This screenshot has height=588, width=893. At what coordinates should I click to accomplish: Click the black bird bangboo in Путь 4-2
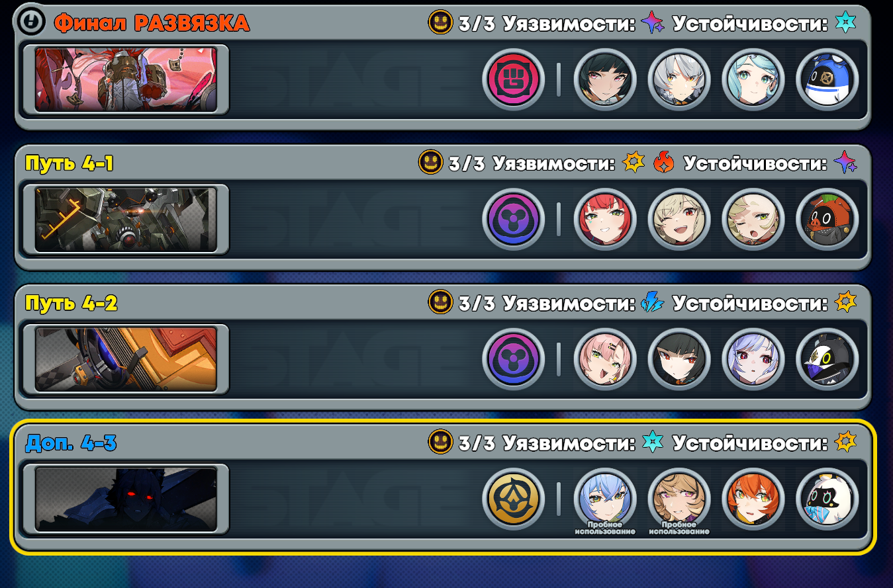(827, 359)
